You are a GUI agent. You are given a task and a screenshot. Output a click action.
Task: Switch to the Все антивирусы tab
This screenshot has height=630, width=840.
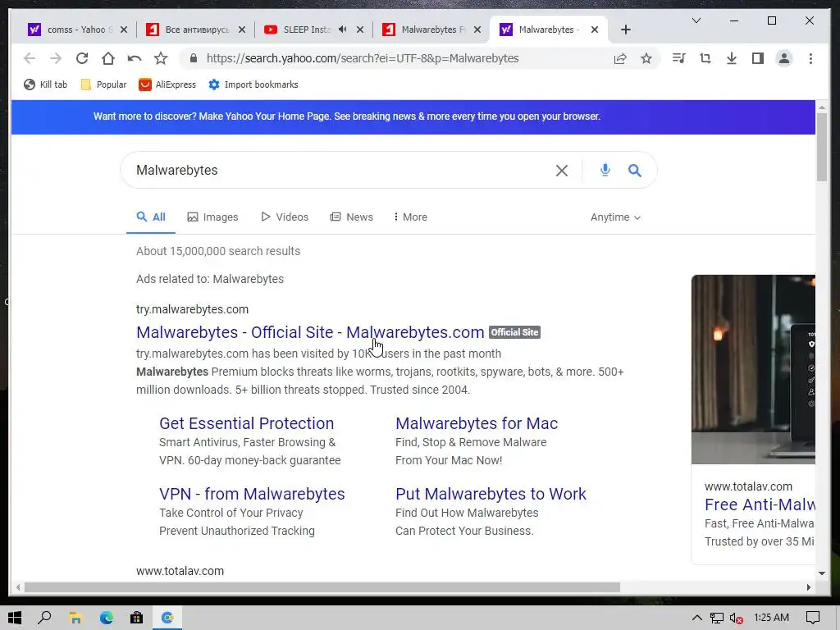tap(195, 30)
